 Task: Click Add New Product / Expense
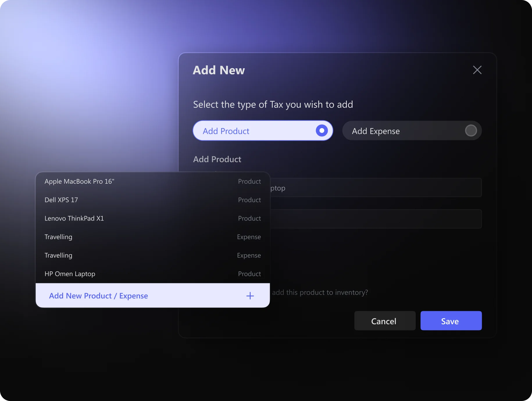click(x=99, y=296)
